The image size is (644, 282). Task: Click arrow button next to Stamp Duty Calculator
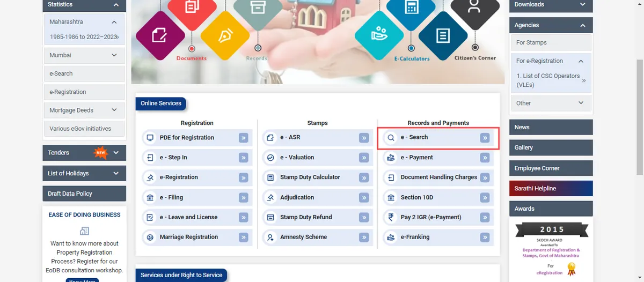364,178
